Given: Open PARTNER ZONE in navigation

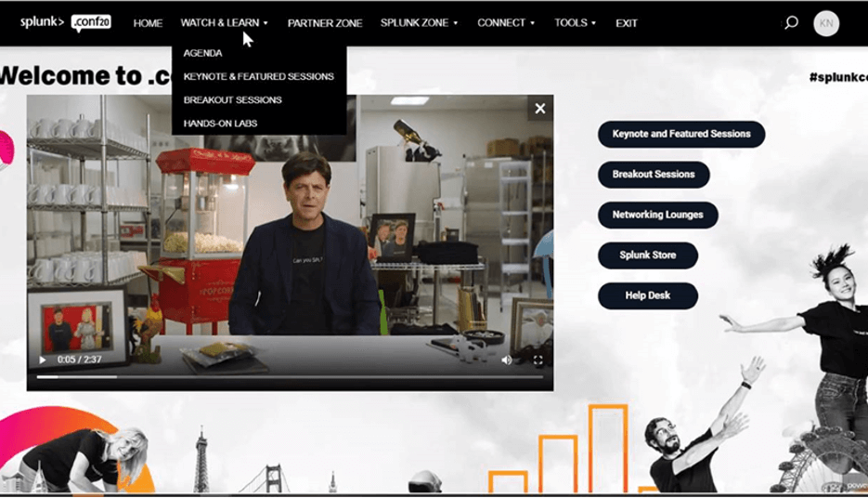Looking at the screenshot, I should [325, 23].
